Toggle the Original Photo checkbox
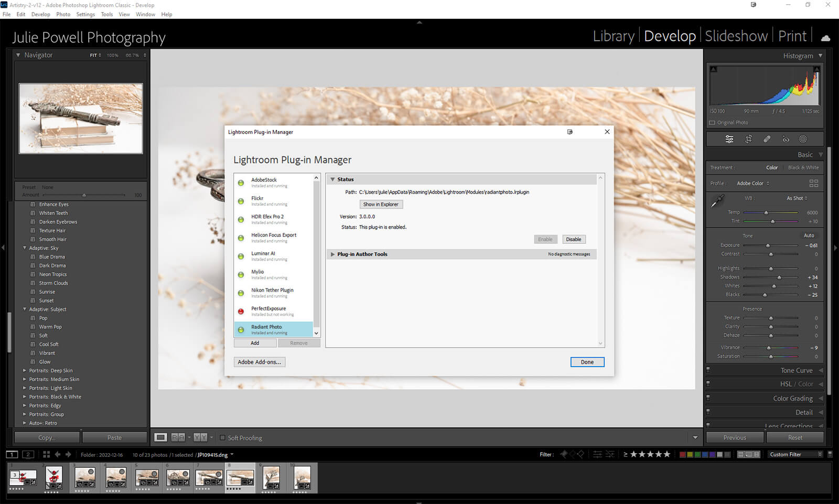839x504 pixels. (x=712, y=123)
